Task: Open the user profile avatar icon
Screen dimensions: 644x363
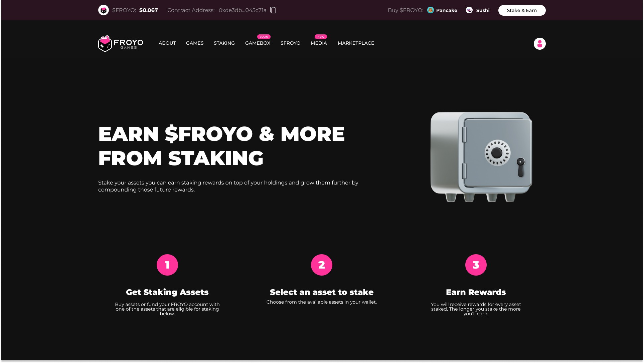Action: click(x=539, y=44)
